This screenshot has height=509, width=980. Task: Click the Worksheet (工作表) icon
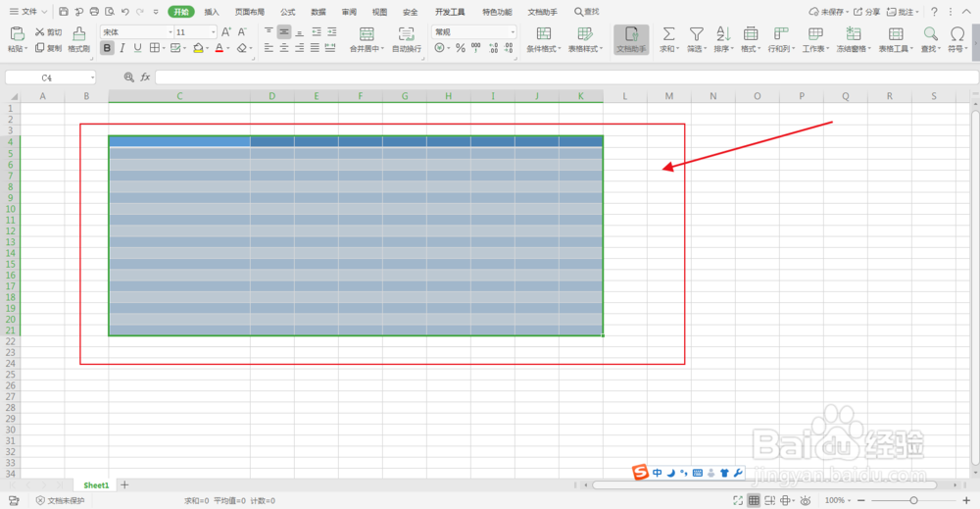815,33
